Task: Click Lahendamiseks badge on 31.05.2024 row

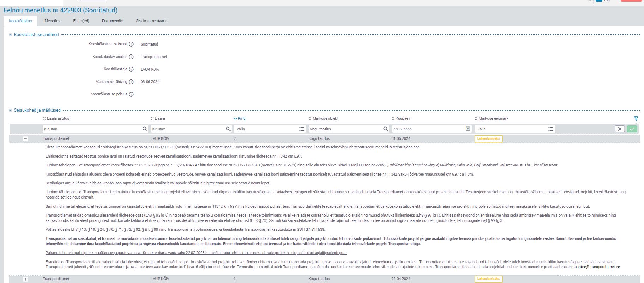Action: click(488, 139)
